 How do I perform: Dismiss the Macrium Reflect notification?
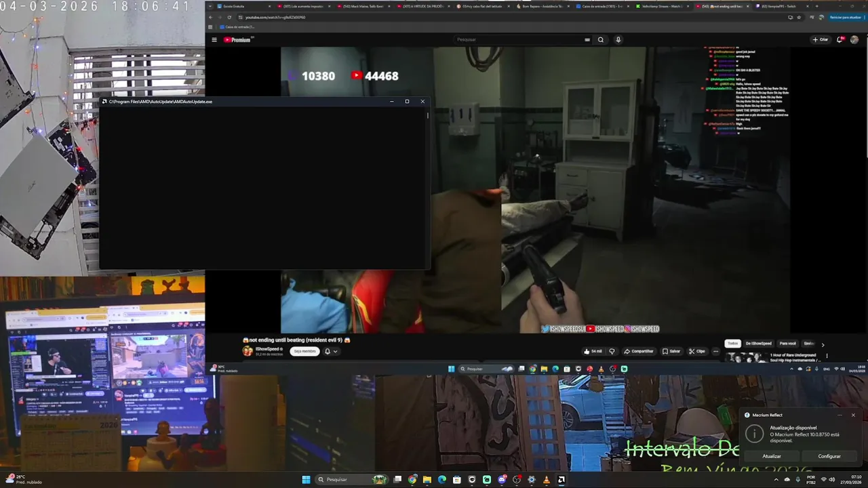[x=853, y=415]
